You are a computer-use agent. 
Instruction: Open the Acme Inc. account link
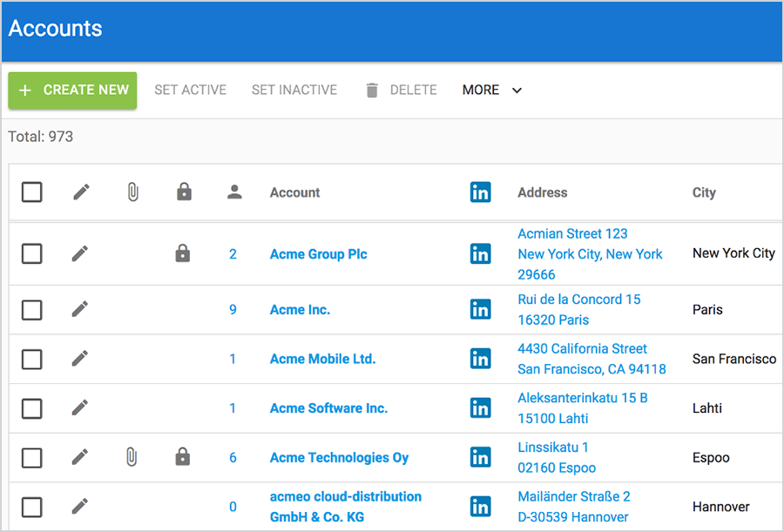300,309
